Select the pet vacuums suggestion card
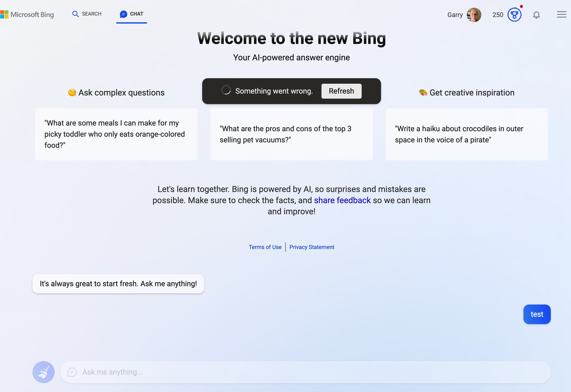This screenshot has height=392, width=571. [291, 134]
